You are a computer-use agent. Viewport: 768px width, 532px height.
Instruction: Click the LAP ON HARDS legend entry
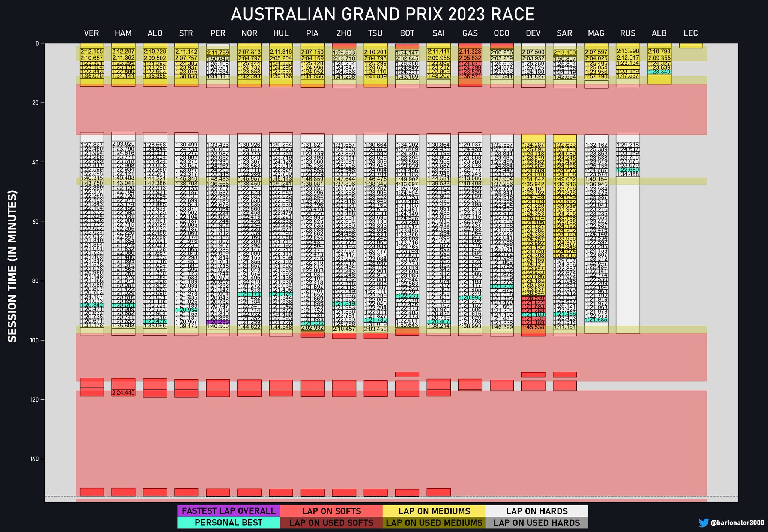(537, 511)
